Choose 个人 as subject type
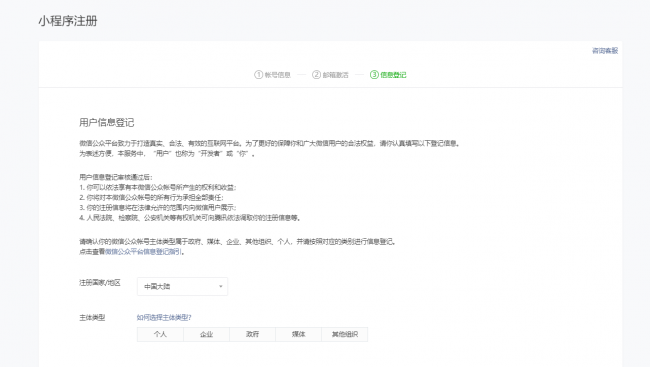Screen dimensions: 650x367 click(160, 334)
